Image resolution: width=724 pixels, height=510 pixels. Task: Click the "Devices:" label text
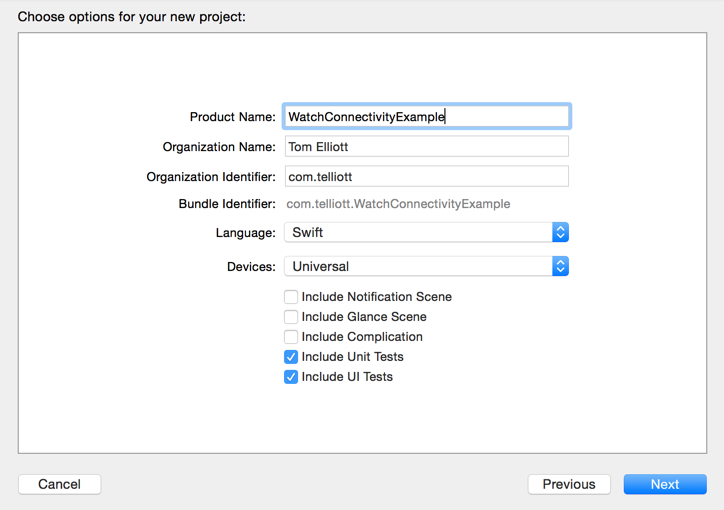[251, 267]
